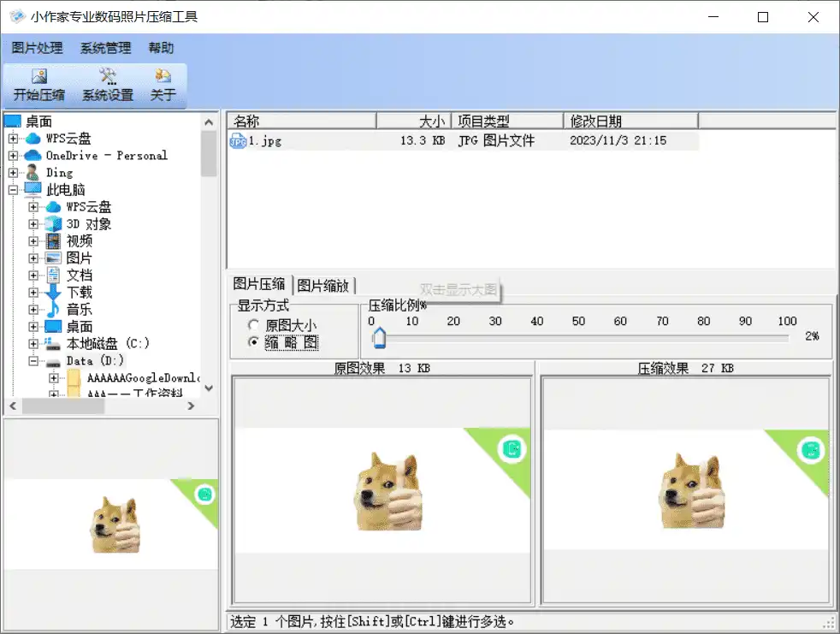The image size is (840, 634).
Task: Sort by 修改日期 column header
Action: (631, 121)
